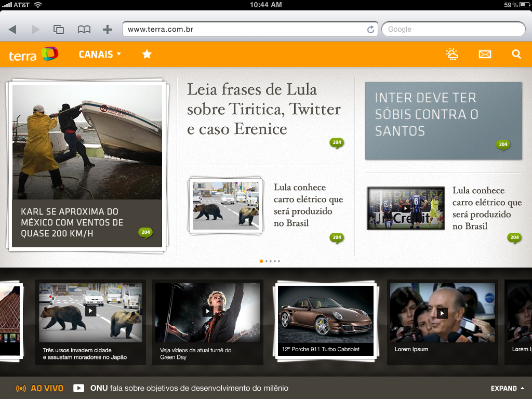The height and width of the screenshot is (399, 532).
Task: Select the last carousel page dot
Action: (x=278, y=261)
